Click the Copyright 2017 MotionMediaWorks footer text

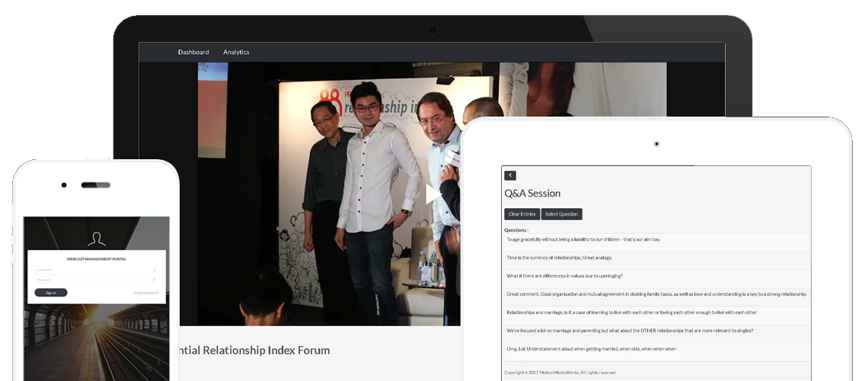click(560, 373)
